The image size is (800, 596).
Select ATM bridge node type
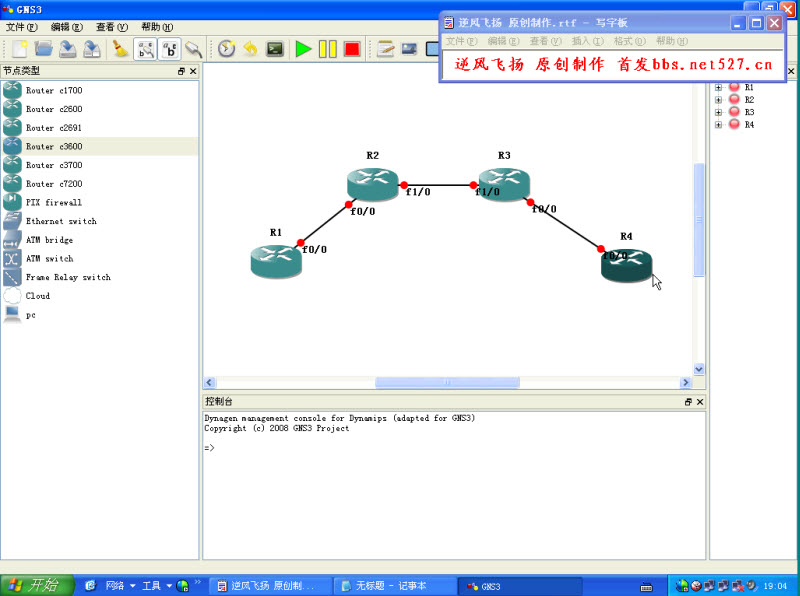click(x=100, y=240)
